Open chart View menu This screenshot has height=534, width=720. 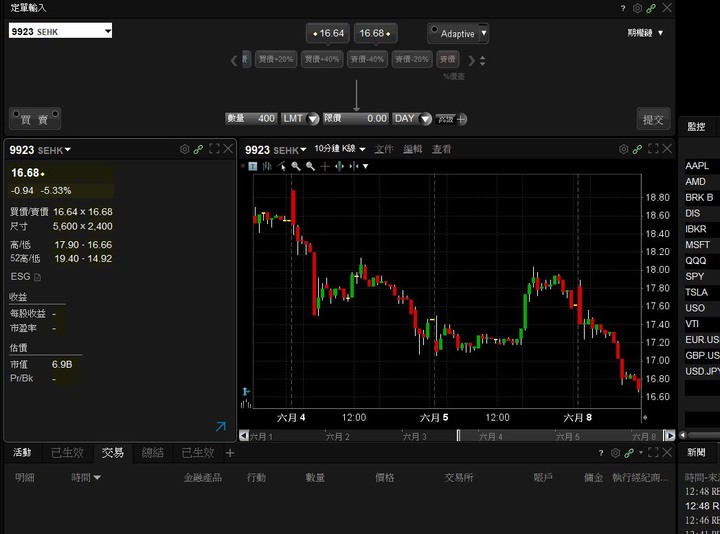click(x=441, y=149)
